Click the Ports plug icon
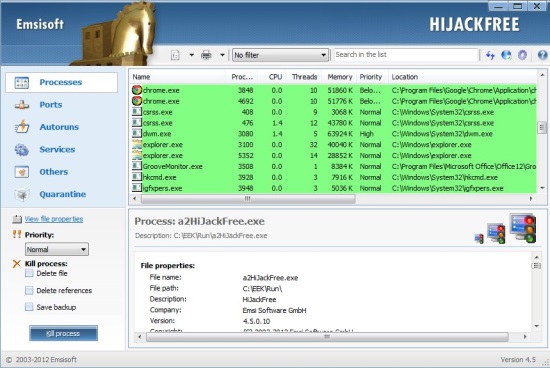 [x=22, y=105]
